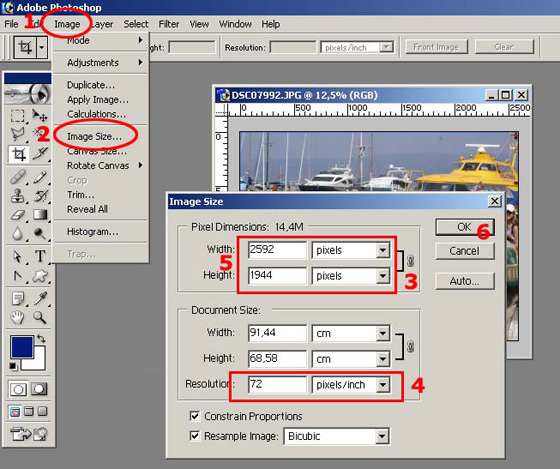Open the File menu
Viewport: 560px width, 469px height.
pyautogui.click(x=11, y=24)
